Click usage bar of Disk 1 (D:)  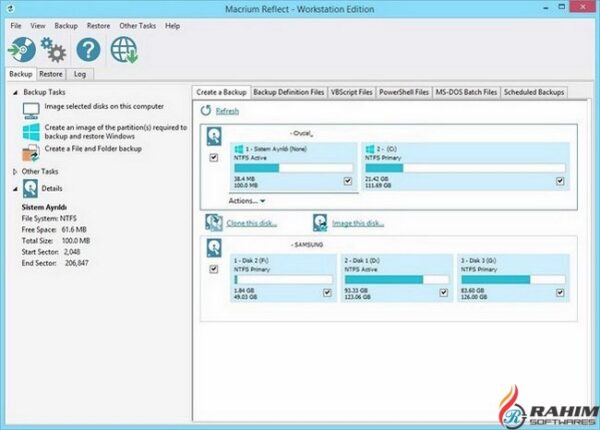(396, 280)
